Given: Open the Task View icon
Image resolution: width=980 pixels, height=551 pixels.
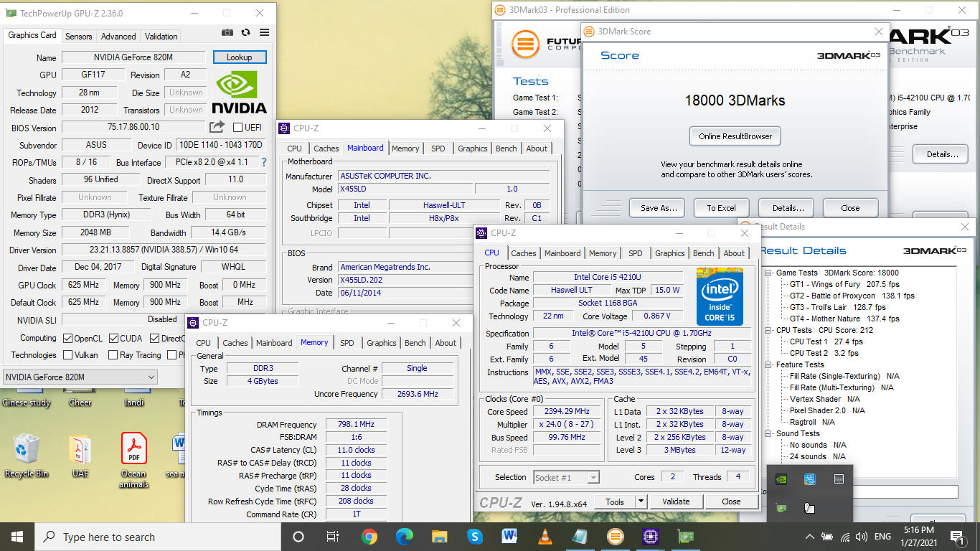Looking at the screenshot, I should coord(332,537).
